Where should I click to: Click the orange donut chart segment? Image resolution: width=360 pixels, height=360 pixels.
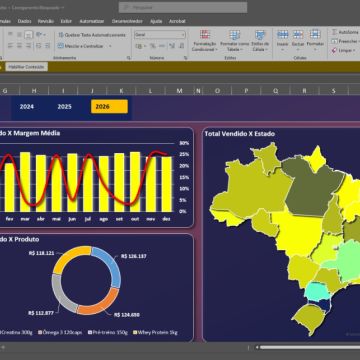(100, 305)
